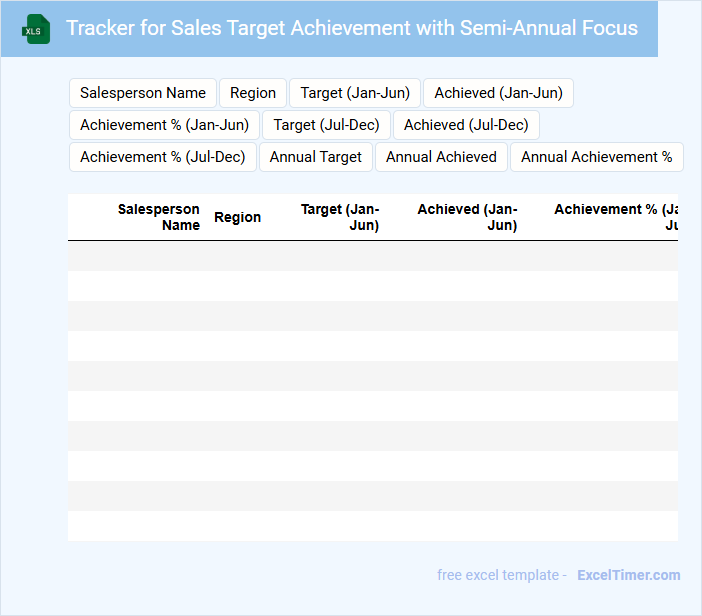Select the Annual Achievement % tag
Screen dimensions: 702x616
[597, 157]
